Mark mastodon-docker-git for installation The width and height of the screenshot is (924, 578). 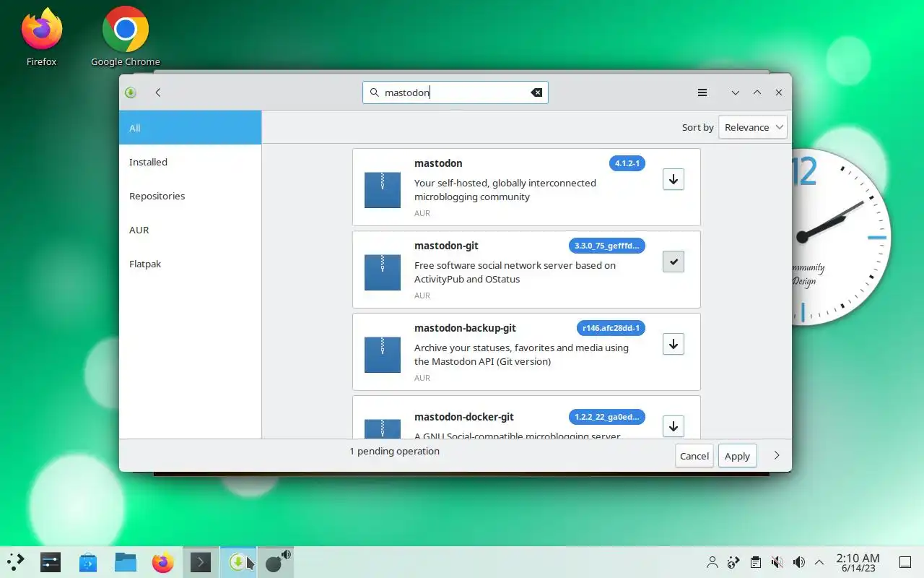[x=673, y=426]
